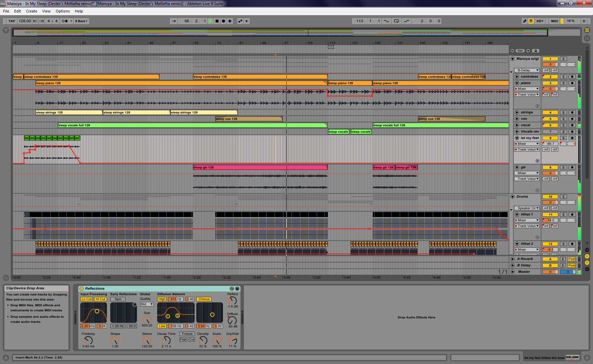Open piano Track Volume control chooser
Viewport: 593px width, 364px height.
pos(527,95)
